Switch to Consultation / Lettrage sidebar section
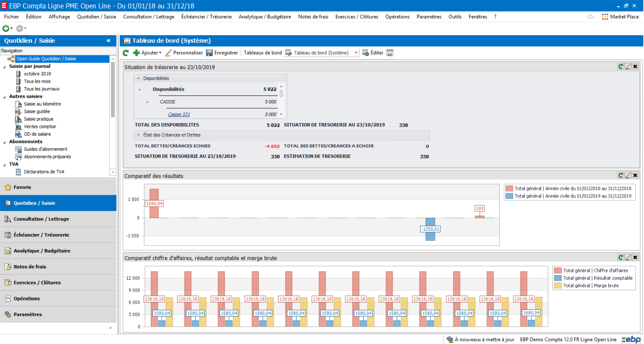644x344 pixels. point(58,219)
